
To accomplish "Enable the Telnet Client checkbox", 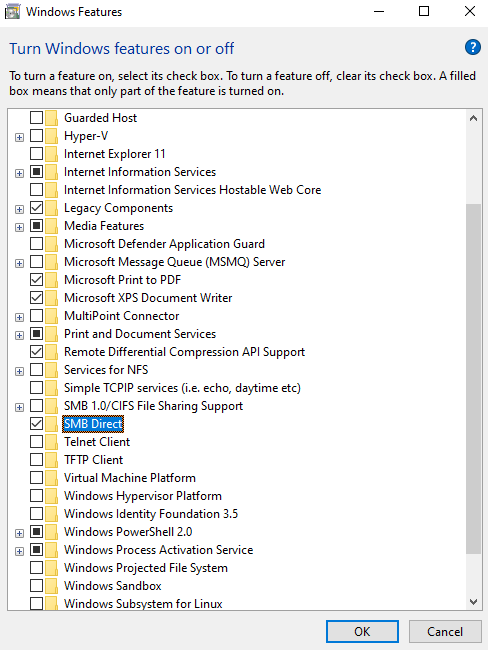I will click(36, 442).
